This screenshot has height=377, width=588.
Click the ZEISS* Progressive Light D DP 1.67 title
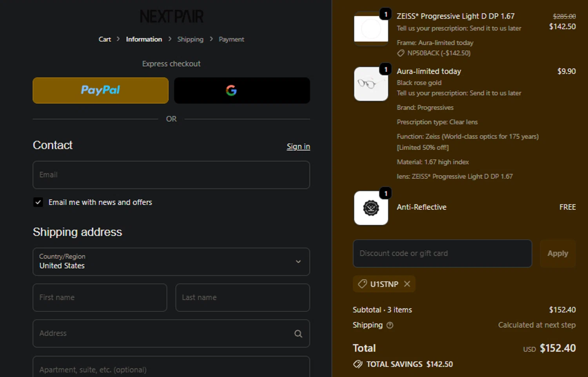coord(456,16)
